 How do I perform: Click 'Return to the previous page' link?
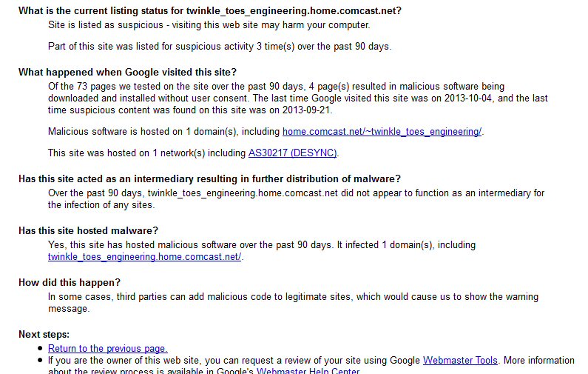click(108, 349)
